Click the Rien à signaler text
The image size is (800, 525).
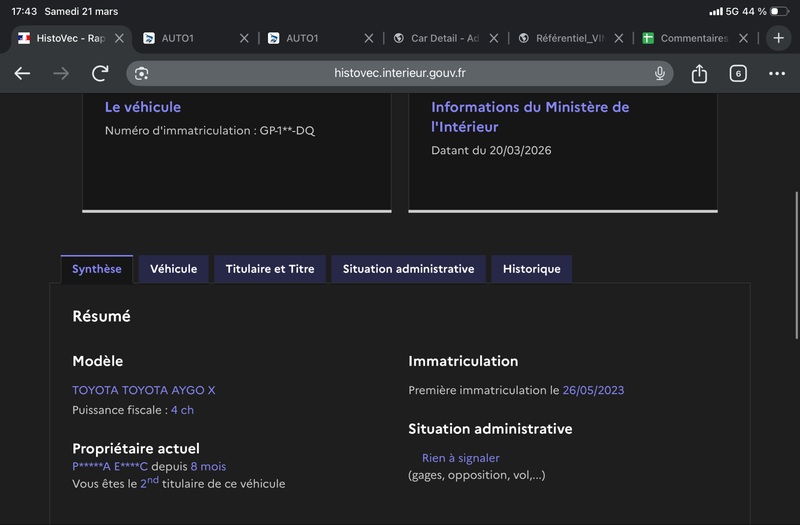pos(460,458)
